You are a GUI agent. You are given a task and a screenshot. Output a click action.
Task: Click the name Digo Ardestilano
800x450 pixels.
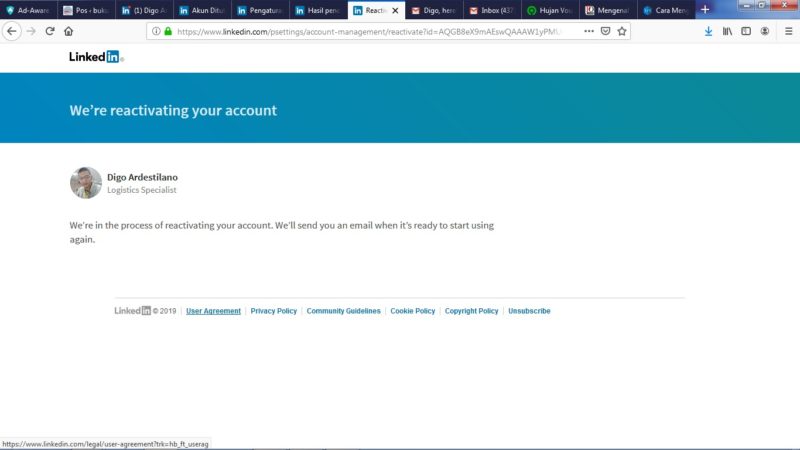click(x=142, y=177)
